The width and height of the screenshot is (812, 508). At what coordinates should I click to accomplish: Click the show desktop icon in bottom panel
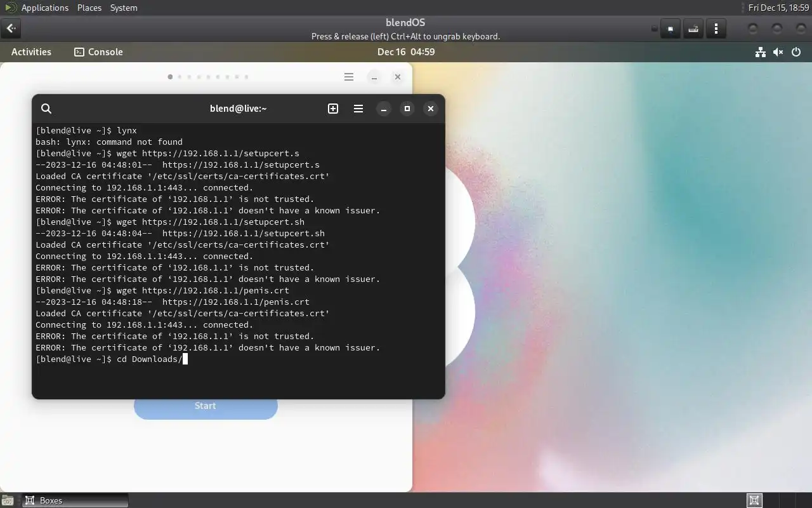(x=7, y=500)
